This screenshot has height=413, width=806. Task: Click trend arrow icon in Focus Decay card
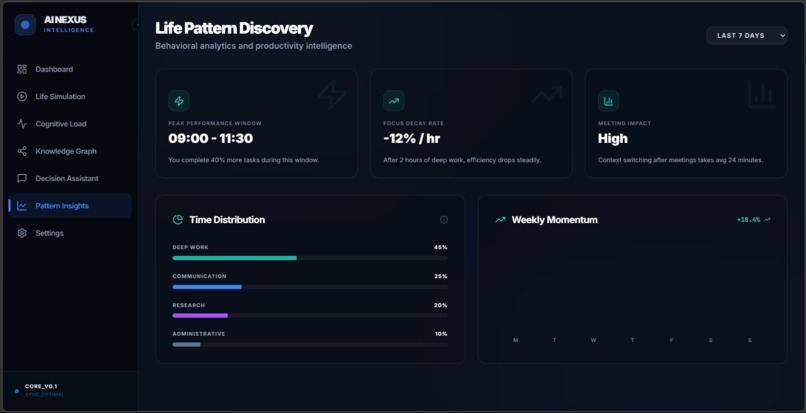point(394,101)
